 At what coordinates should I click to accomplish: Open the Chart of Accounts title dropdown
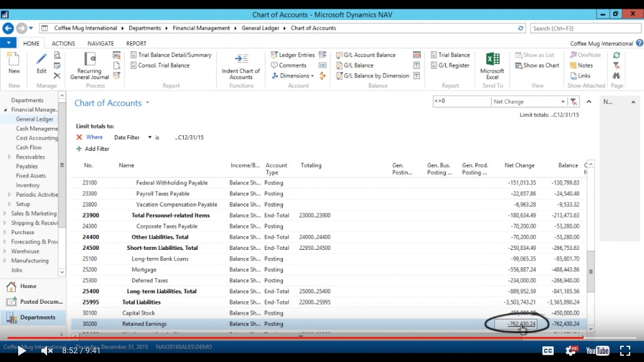coord(147,103)
